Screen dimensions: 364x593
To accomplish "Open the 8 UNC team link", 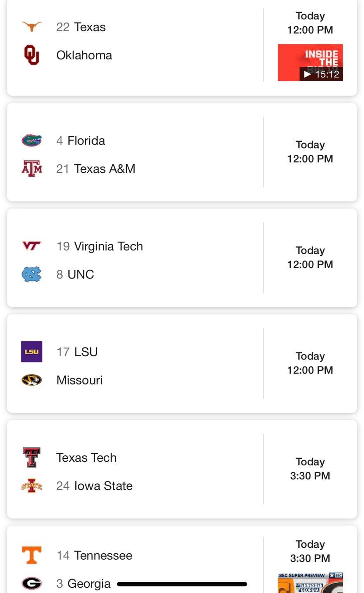I will click(x=75, y=274).
